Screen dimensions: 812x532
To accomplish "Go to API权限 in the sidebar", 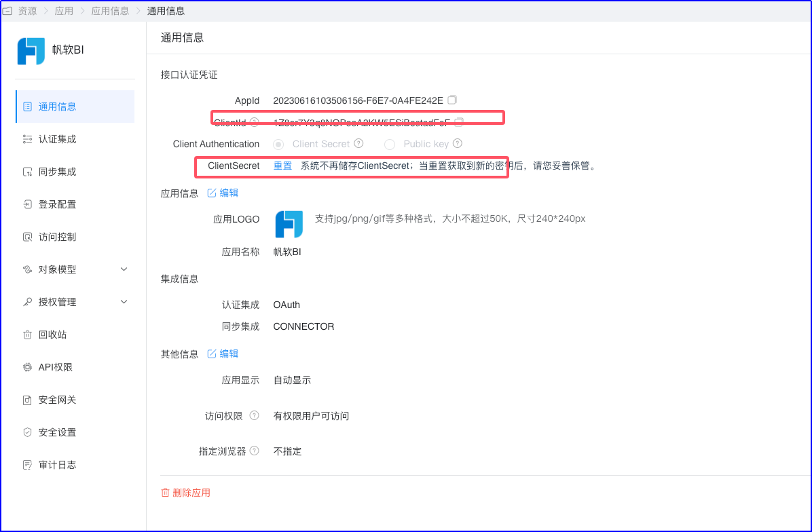I will (x=75, y=367).
